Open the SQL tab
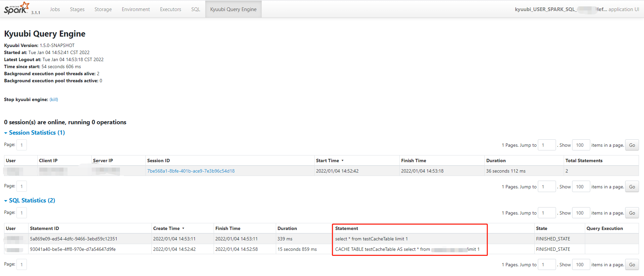Viewport: 644px width, 276px height. click(x=196, y=9)
